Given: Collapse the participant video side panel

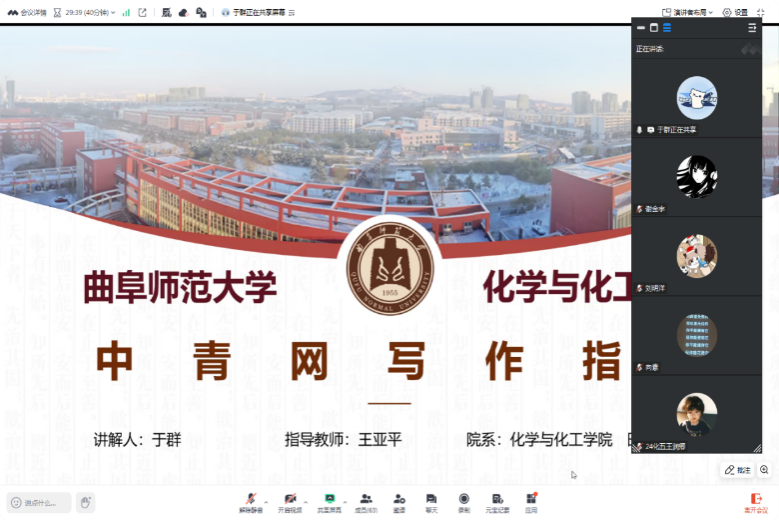Looking at the screenshot, I should click(x=752, y=28).
